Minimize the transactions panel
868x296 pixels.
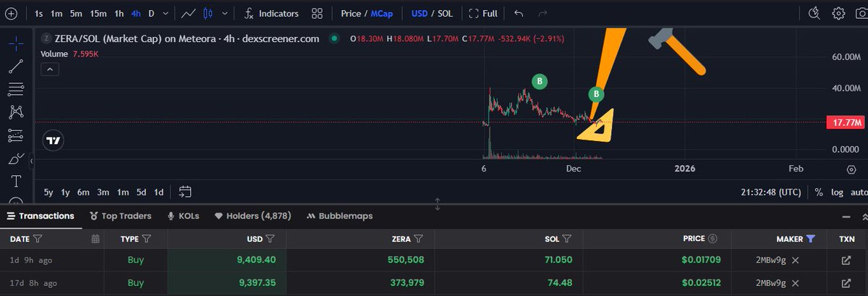(847, 216)
